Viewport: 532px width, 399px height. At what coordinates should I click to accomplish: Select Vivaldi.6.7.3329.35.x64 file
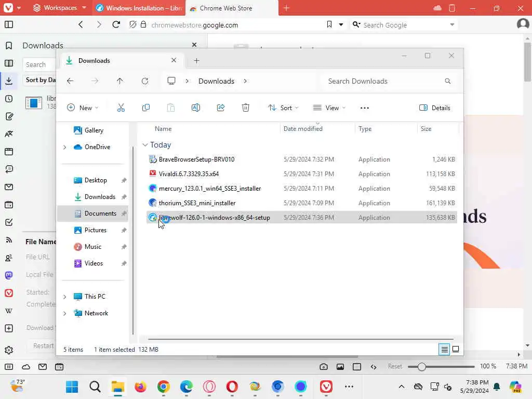[302, 174]
